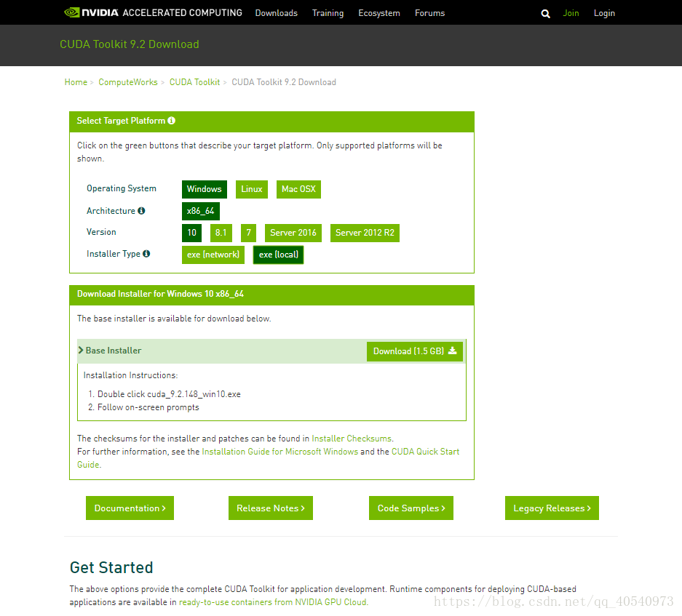
Task: Click text 'Double click cuda_9.2.148_win10.exe'
Action: 169,394
